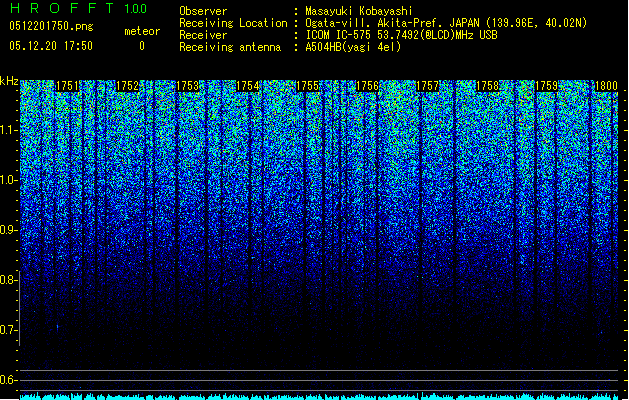Click the 1759 time marker
Image resolution: width=629 pixels, height=400 pixels.
click(547, 86)
